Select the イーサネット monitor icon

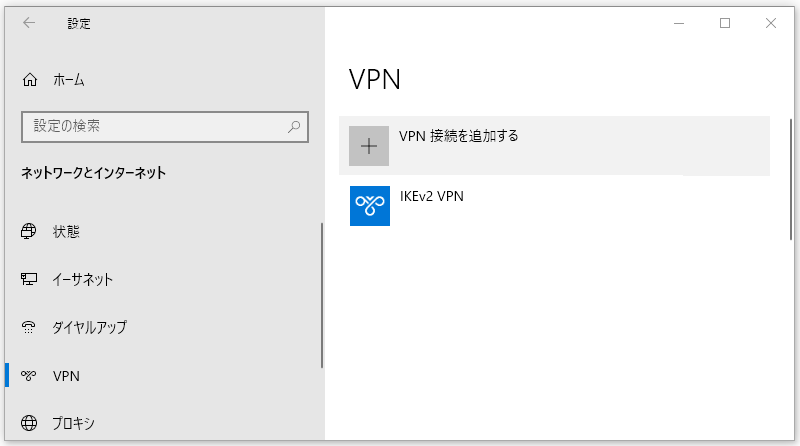tap(29, 279)
